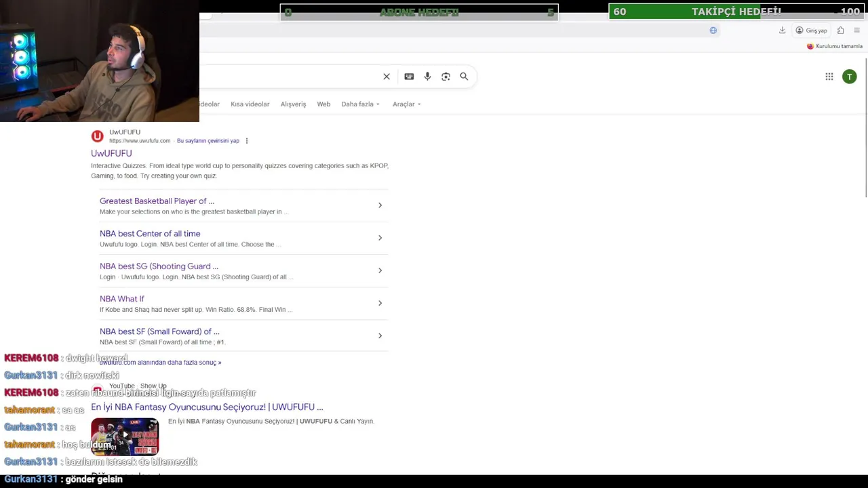Click Bu sayfanın çevirisini yap link

(208, 141)
